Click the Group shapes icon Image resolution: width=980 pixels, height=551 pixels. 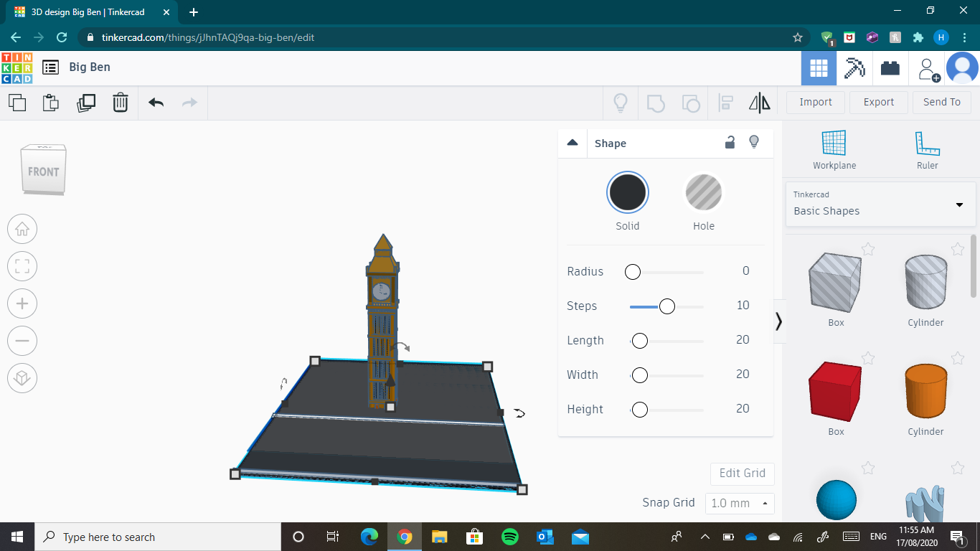[656, 103]
